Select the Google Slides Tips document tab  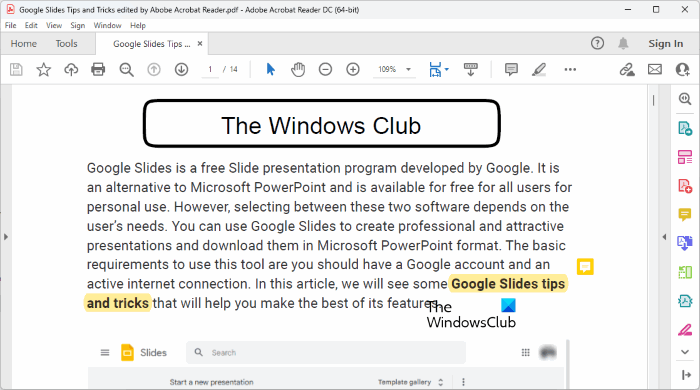(x=151, y=43)
